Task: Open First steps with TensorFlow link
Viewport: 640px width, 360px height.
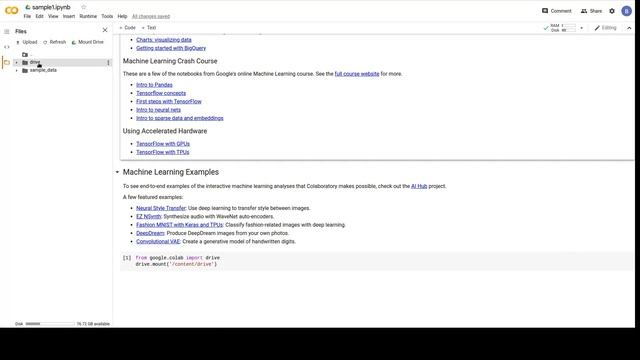Action: (x=169, y=102)
